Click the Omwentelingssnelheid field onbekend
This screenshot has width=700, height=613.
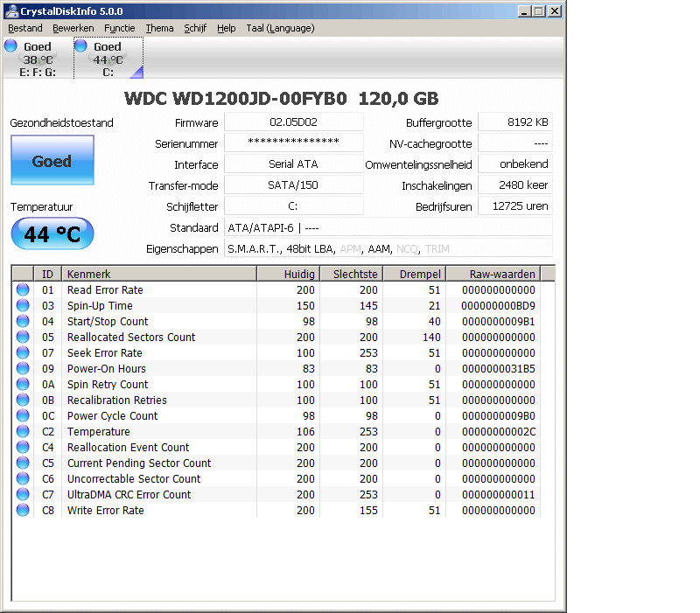[x=515, y=164]
